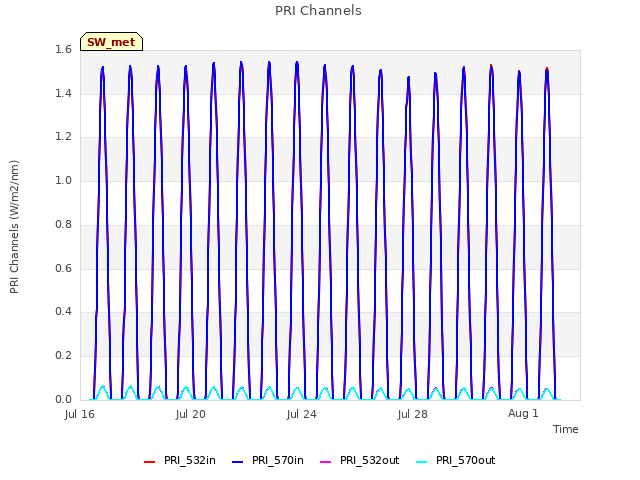Click the red PRI_532in legend swatch

point(150,462)
